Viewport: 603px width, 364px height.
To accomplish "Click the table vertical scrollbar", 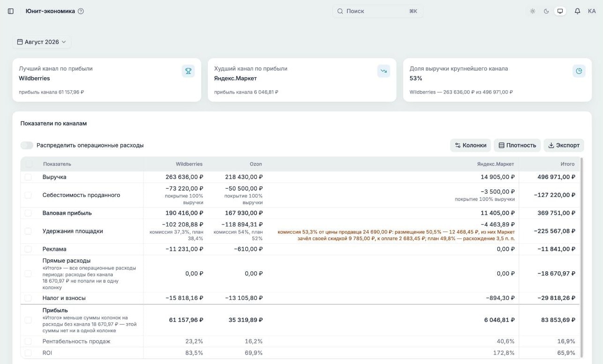I will (x=582, y=257).
